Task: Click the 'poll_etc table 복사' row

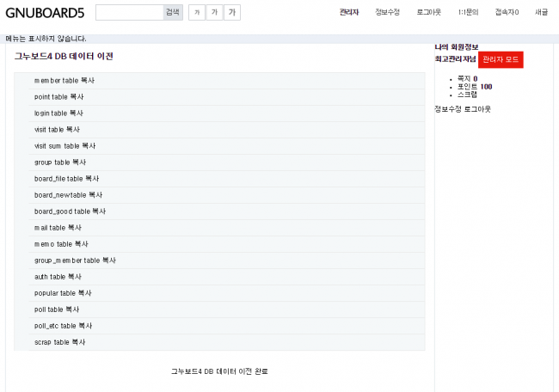Action: click(227, 327)
